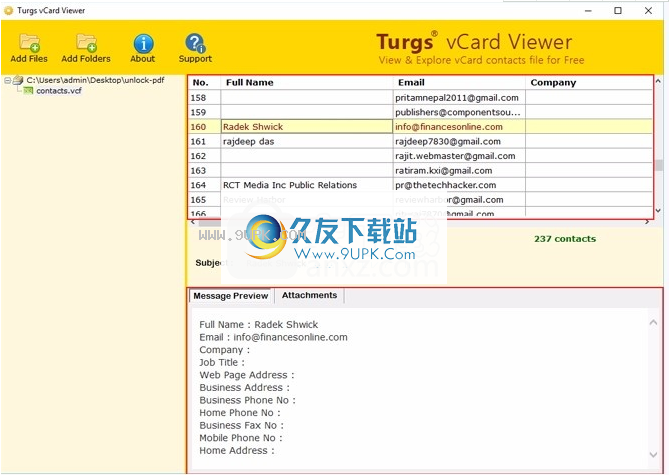
Task: Sort by the Company column header
Action: coord(589,83)
